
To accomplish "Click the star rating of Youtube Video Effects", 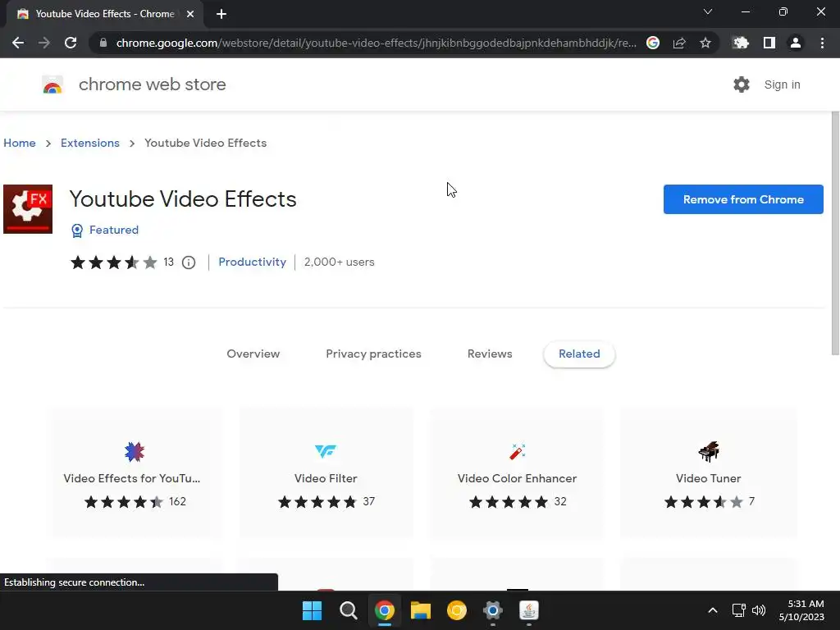I will point(113,262).
